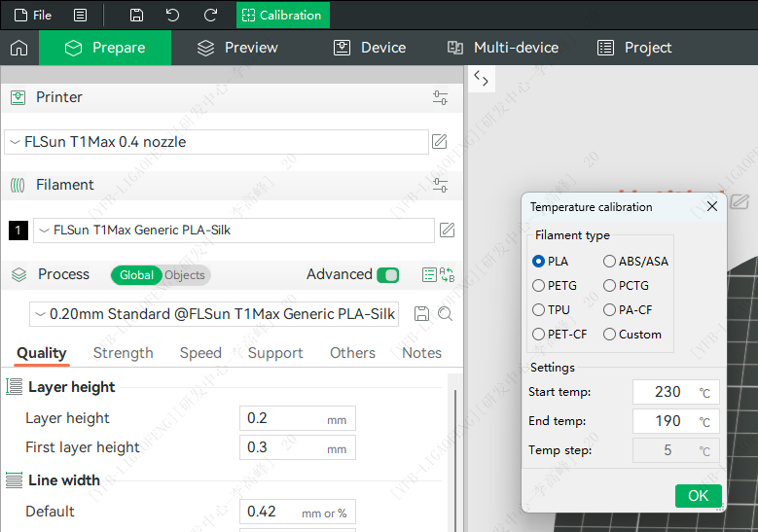
Task: Click the black filament color swatch 1
Action: pos(18,230)
